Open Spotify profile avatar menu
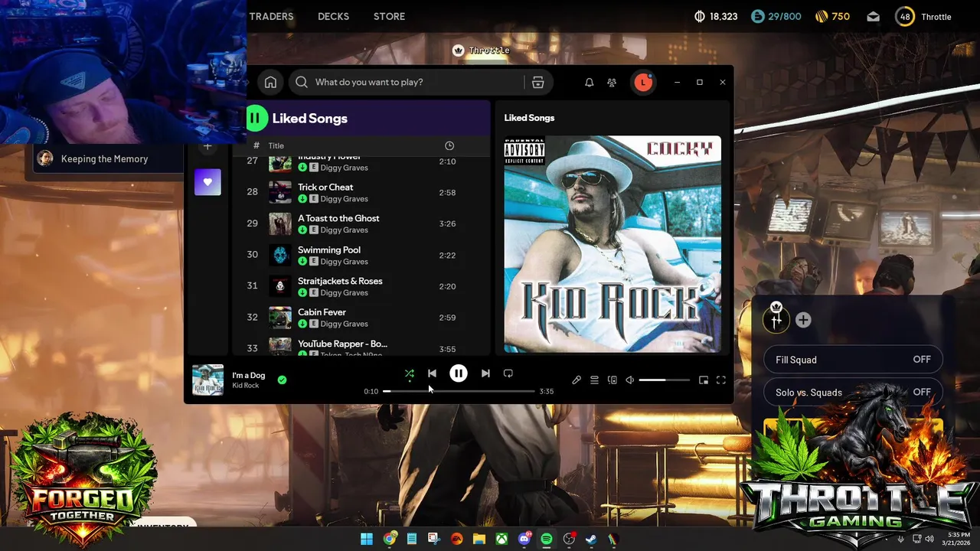This screenshot has width=980, height=551. (x=643, y=82)
